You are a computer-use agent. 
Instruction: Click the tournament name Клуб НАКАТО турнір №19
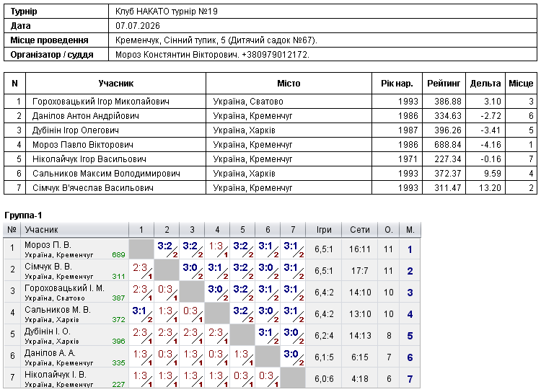[167, 12]
